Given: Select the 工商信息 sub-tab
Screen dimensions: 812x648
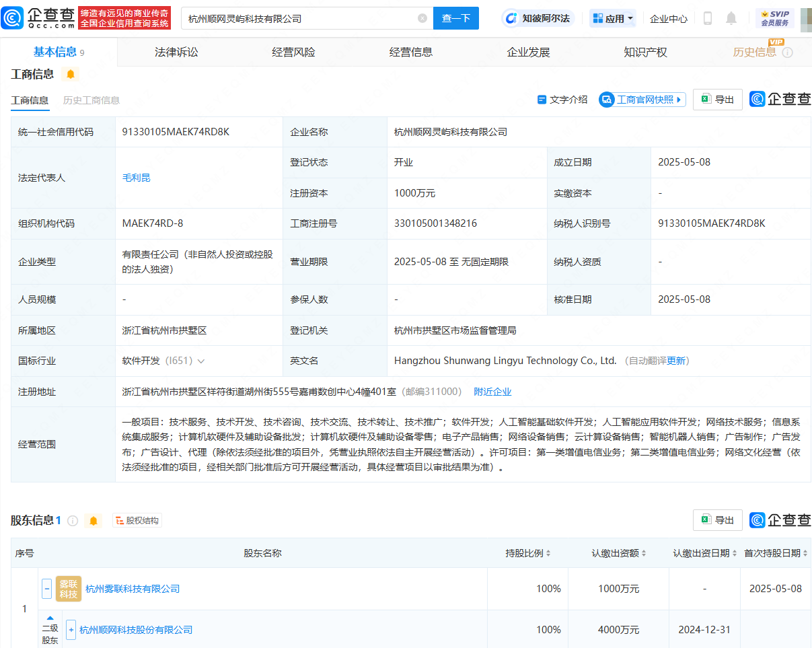Looking at the screenshot, I should pos(30,100).
